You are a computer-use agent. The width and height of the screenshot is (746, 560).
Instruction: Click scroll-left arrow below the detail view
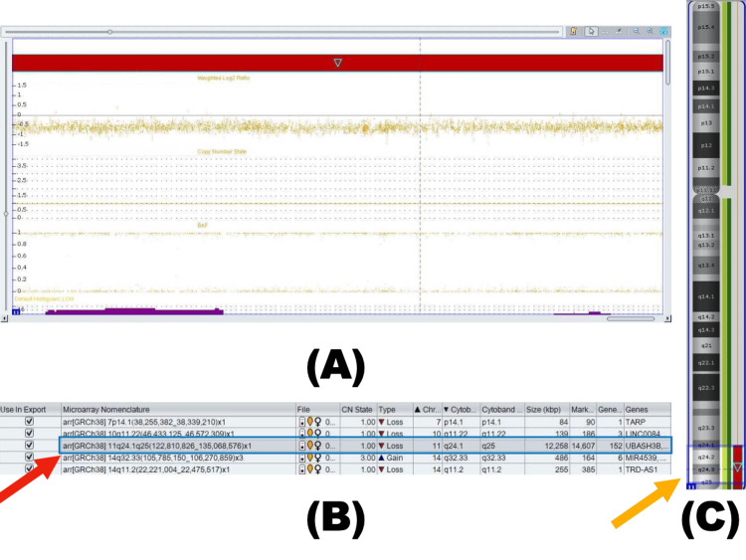click(4, 318)
